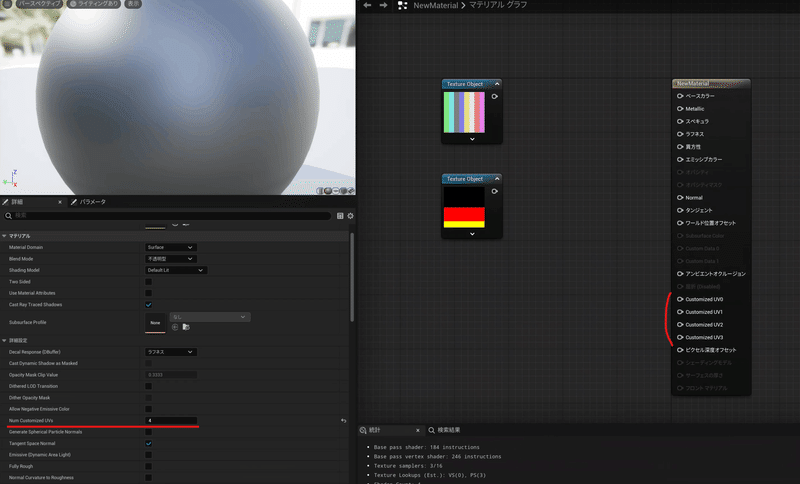
Task: Close the 統計 tab
Action: (417, 430)
